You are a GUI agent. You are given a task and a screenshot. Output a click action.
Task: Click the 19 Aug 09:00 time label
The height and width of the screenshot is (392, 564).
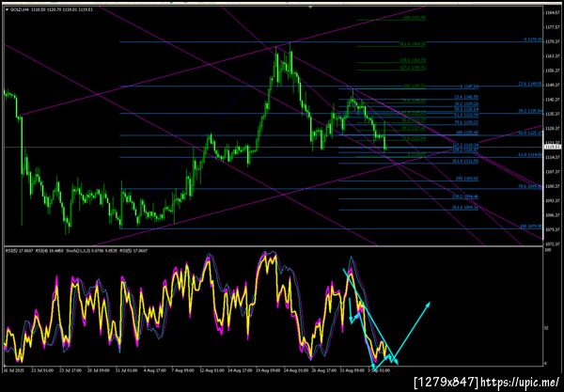pos(267,370)
